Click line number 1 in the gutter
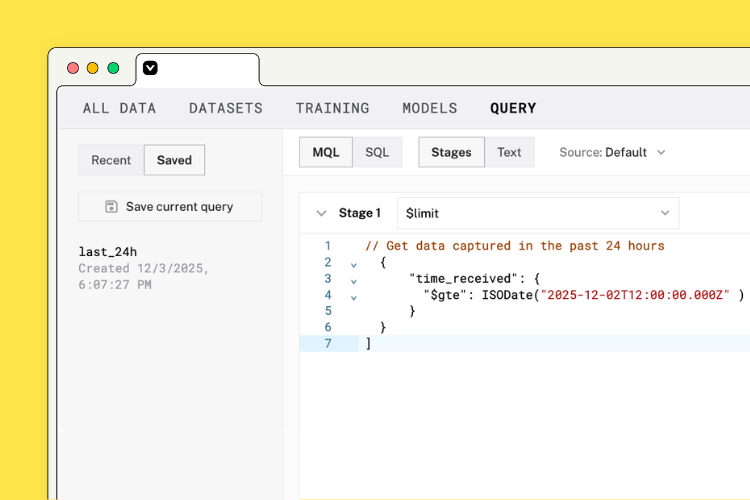This screenshot has width=750, height=500. [328, 246]
